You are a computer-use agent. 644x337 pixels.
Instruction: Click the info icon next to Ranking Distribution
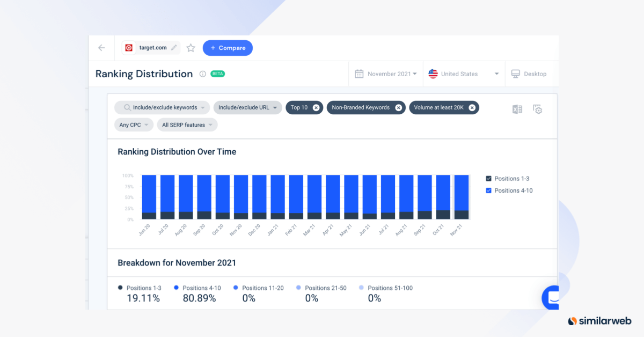click(202, 74)
